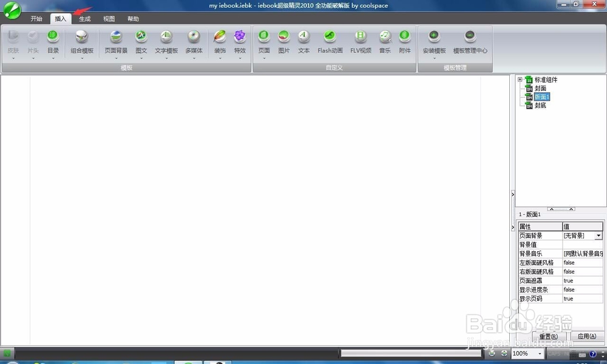Toggle the 显示进度条 false value

click(583, 289)
